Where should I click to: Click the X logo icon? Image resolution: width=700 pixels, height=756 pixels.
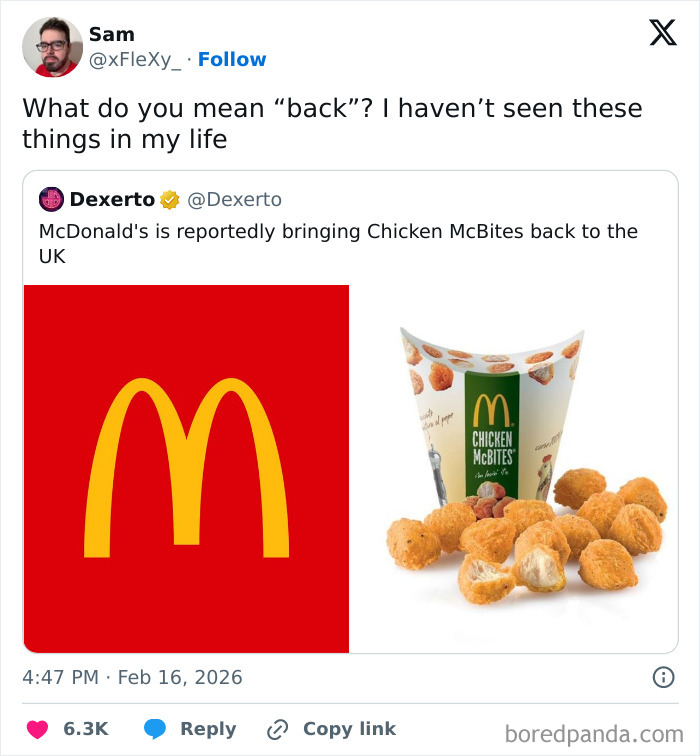[656, 34]
